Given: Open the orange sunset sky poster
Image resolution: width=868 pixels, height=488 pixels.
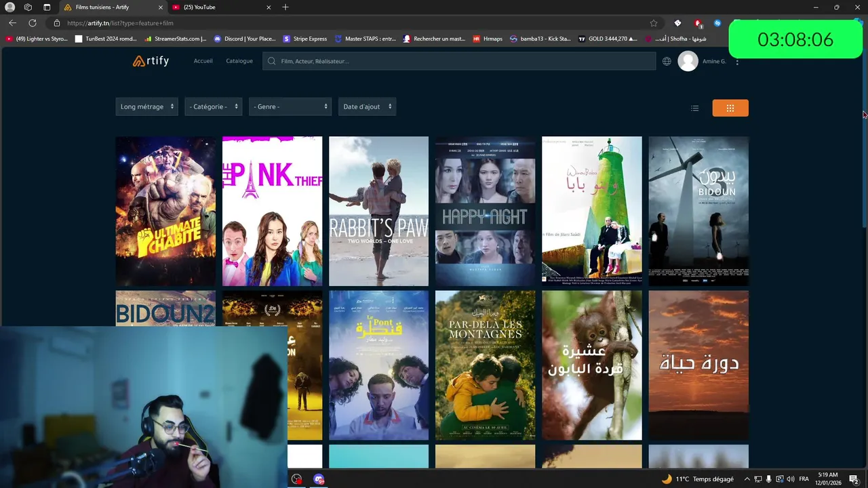Looking at the screenshot, I should (x=698, y=365).
